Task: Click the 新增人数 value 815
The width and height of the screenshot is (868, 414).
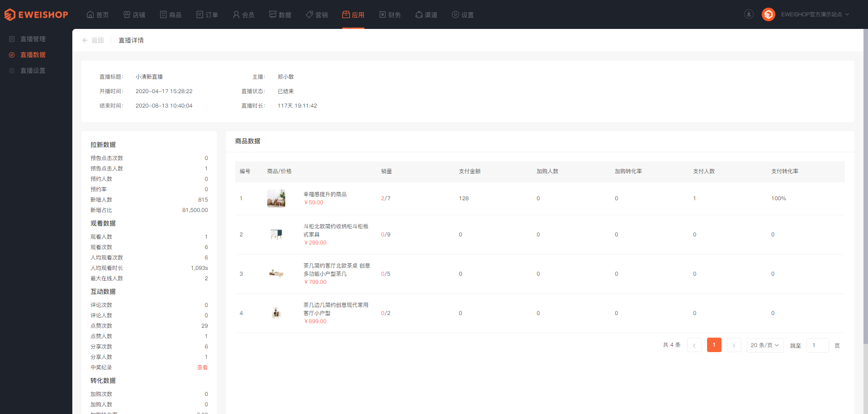Action: coord(203,200)
